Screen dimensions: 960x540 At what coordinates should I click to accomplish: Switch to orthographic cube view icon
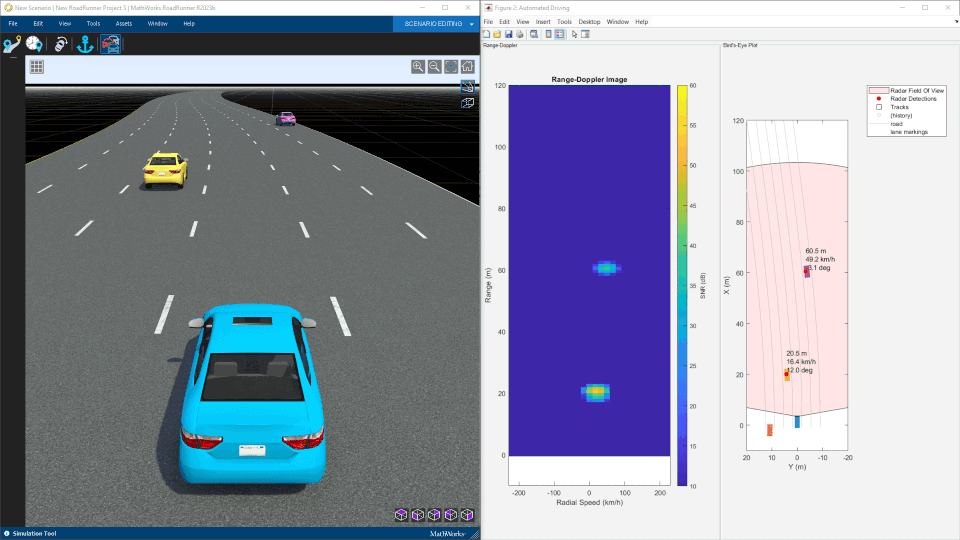(x=467, y=103)
